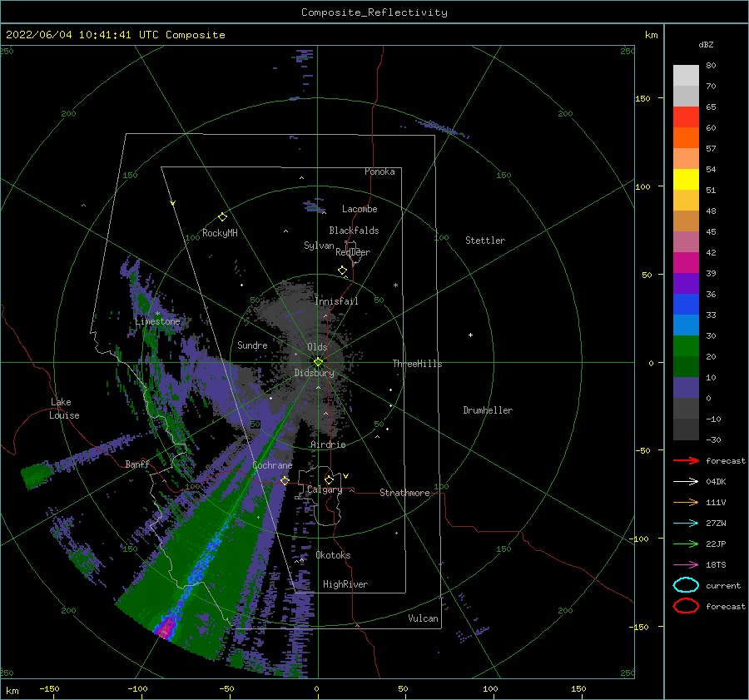The height and width of the screenshot is (700, 749).
Task: Select the Didsbury label
Action: click(315, 373)
